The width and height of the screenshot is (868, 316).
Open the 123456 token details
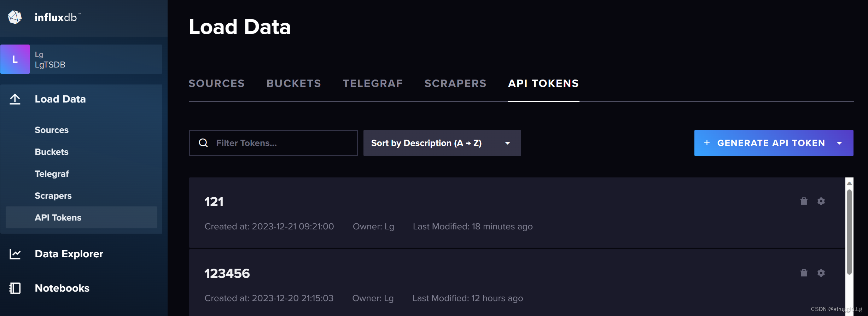pos(227,274)
